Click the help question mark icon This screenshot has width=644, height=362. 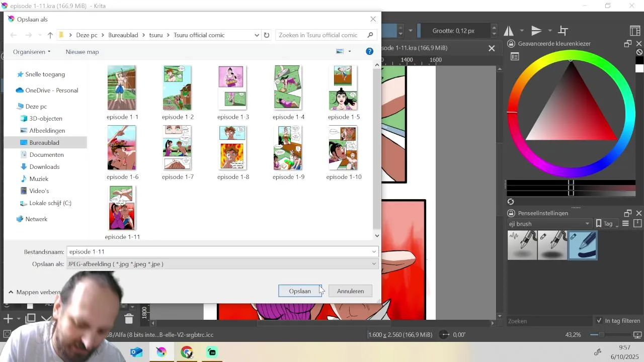pyautogui.click(x=369, y=52)
